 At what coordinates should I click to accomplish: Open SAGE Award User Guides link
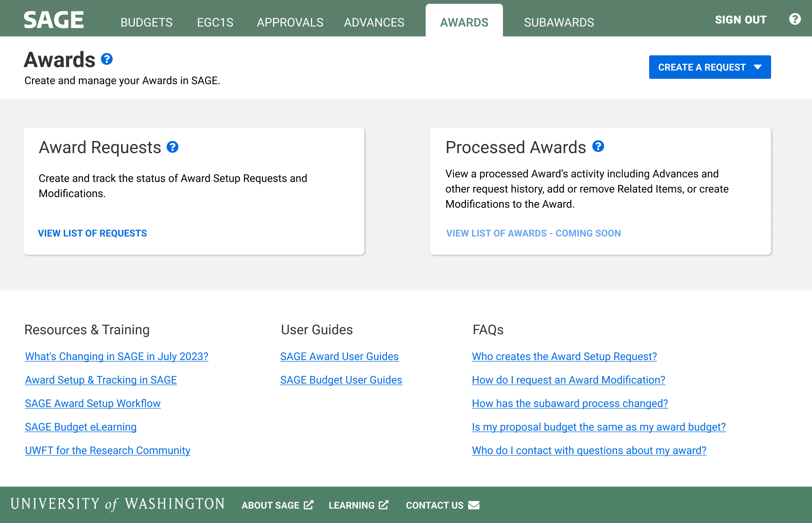(x=339, y=356)
